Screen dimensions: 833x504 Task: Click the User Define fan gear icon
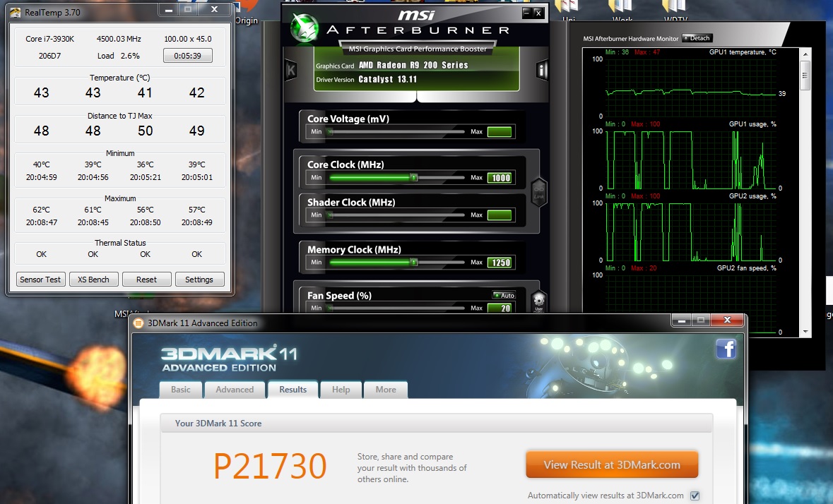click(x=538, y=301)
